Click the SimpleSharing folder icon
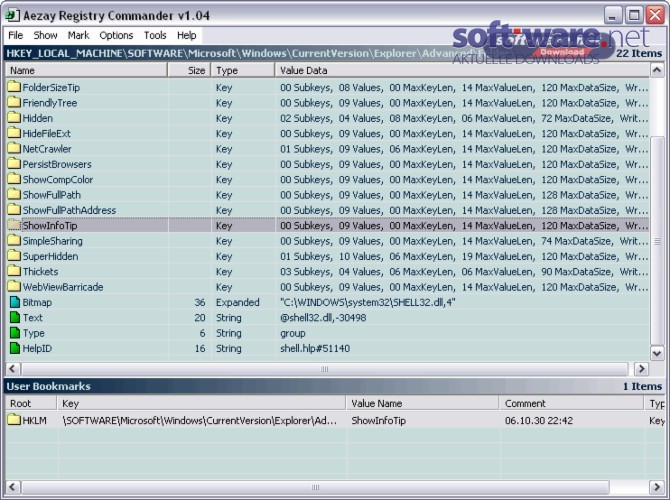 [14, 241]
